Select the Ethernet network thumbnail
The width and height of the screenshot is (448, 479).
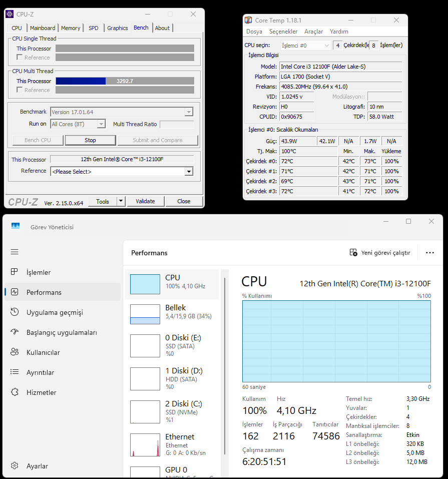[145, 445]
